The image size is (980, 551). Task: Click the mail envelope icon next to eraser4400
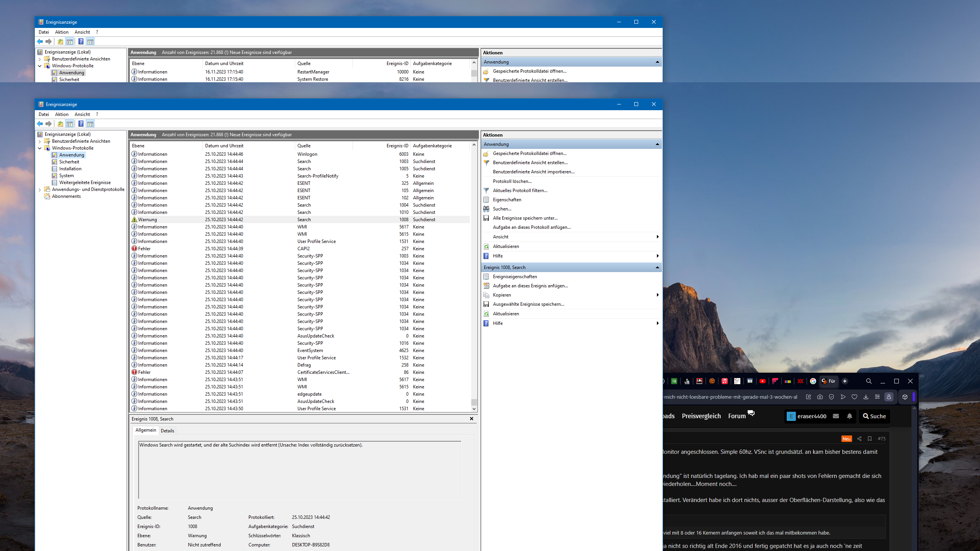click(836, 416)
